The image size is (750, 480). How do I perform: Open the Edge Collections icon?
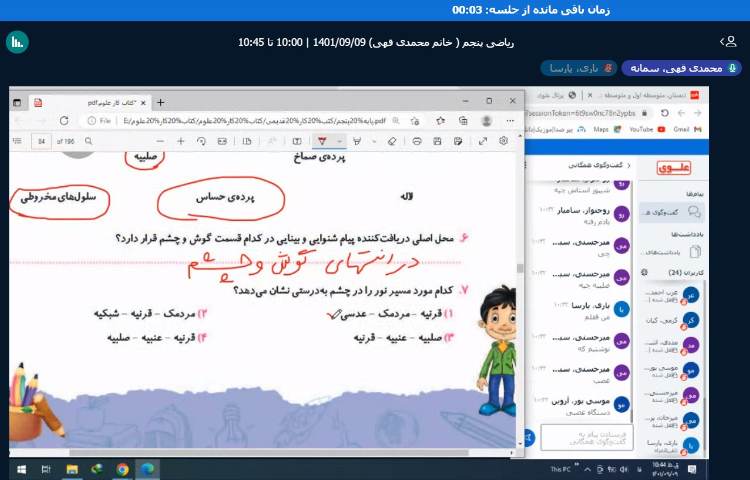point(463,120)
